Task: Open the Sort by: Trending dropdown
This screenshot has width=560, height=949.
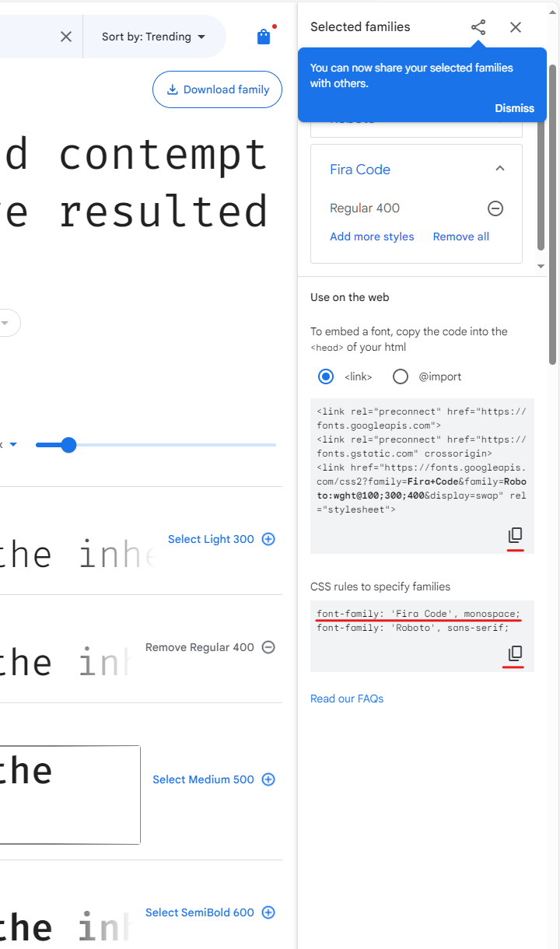Action: coord(154,37)
